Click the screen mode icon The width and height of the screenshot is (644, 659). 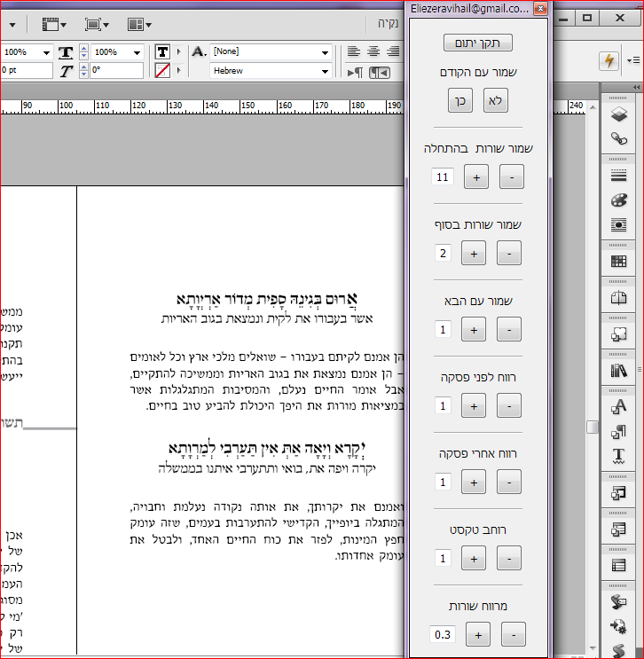point(92,24)
